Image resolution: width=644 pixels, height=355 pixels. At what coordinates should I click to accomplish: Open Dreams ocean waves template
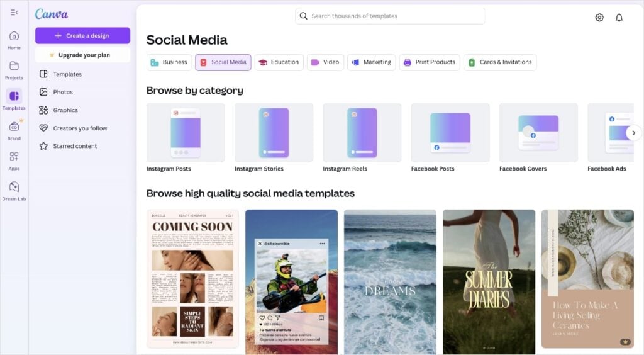point(390,282)
